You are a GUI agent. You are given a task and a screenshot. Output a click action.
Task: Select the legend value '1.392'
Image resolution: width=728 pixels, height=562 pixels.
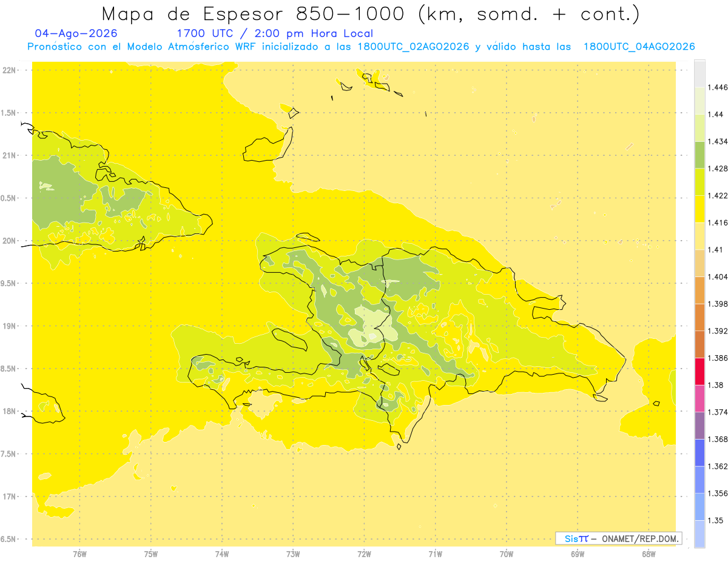point(718,331)
